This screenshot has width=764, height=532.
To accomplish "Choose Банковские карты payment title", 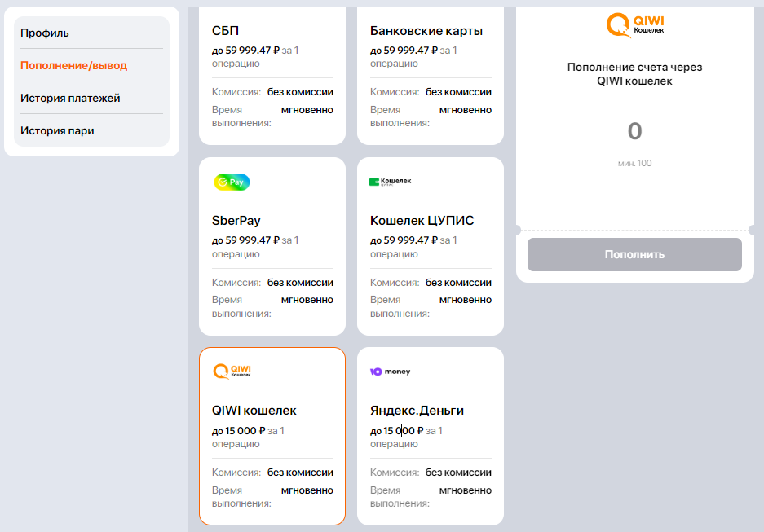I will tap(426, 31).
